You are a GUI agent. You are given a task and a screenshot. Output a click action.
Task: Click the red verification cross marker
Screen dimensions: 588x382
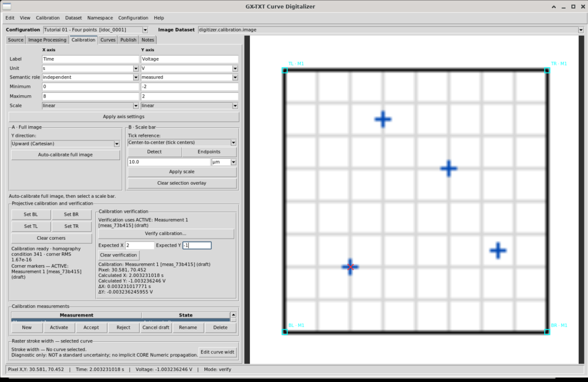(x=350, y=267)
